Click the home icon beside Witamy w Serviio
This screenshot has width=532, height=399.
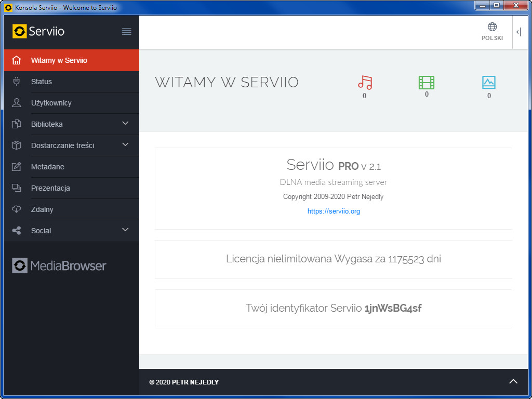pyautogui.click(x=16, y=60)
